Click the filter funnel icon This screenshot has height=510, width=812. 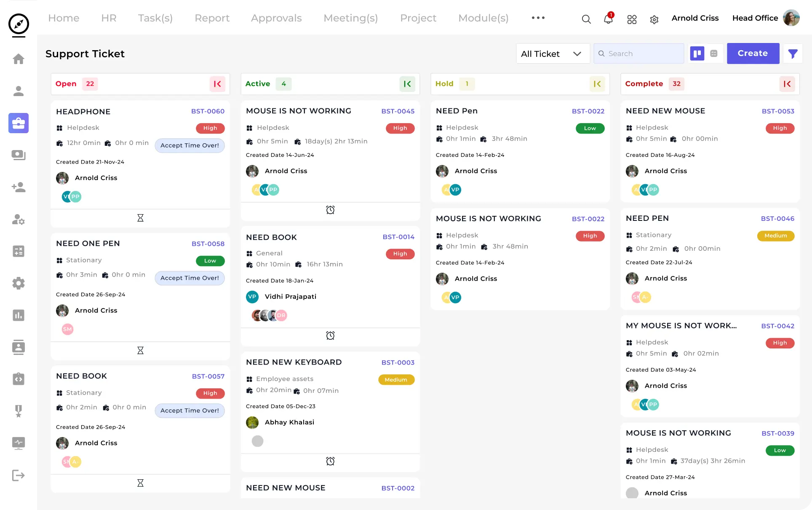pyautogui.click(x=793, y=54)
